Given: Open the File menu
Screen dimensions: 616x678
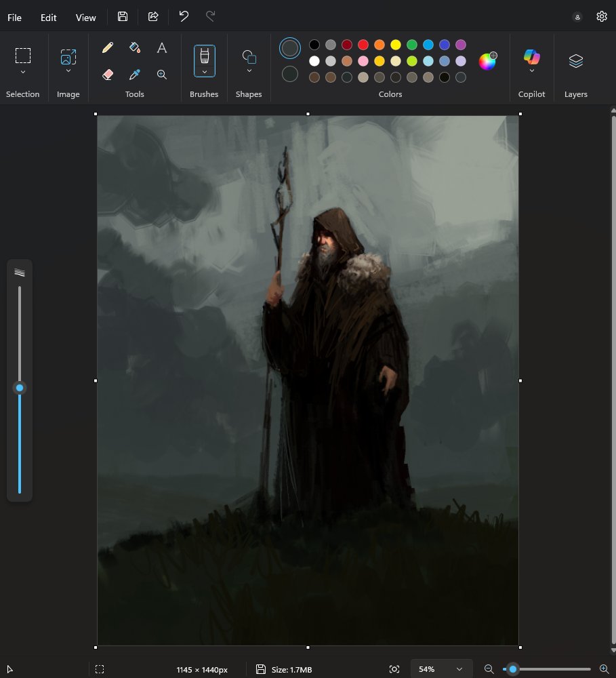Looking at the screenshot, I should 14,18.
